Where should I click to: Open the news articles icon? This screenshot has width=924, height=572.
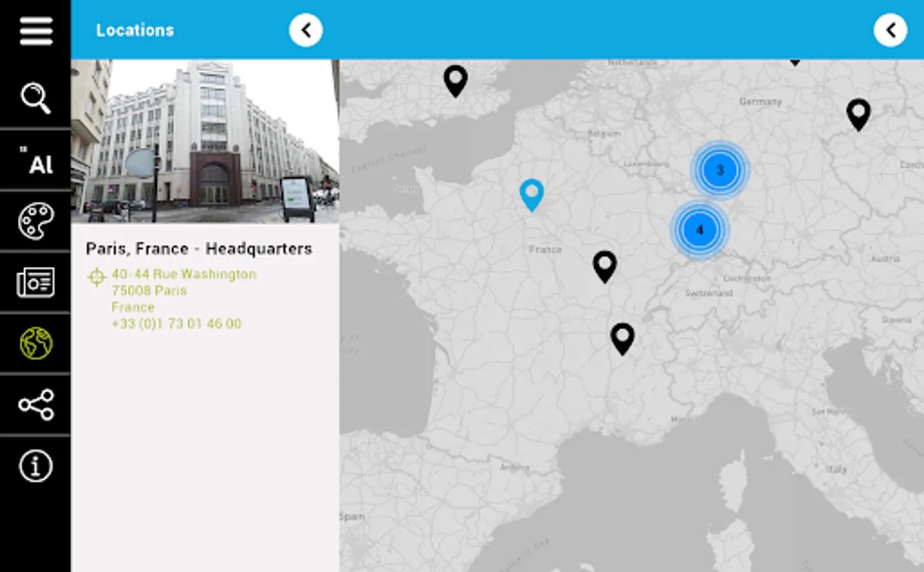coord(36,282)
